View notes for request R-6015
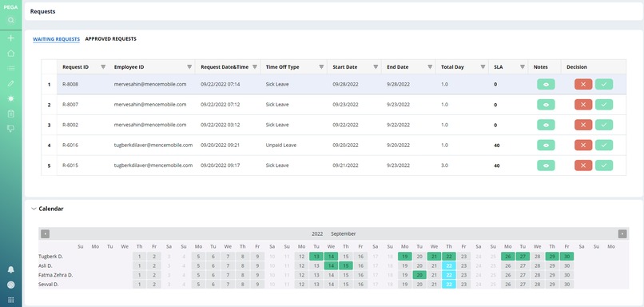Image resolution: width=644 pixels, height=307 pixels. click(x=546, y=165)
